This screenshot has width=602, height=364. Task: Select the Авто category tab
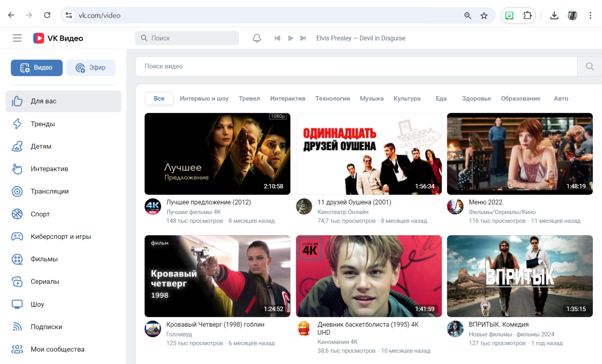pyautogui.click(x=561, y=99)
